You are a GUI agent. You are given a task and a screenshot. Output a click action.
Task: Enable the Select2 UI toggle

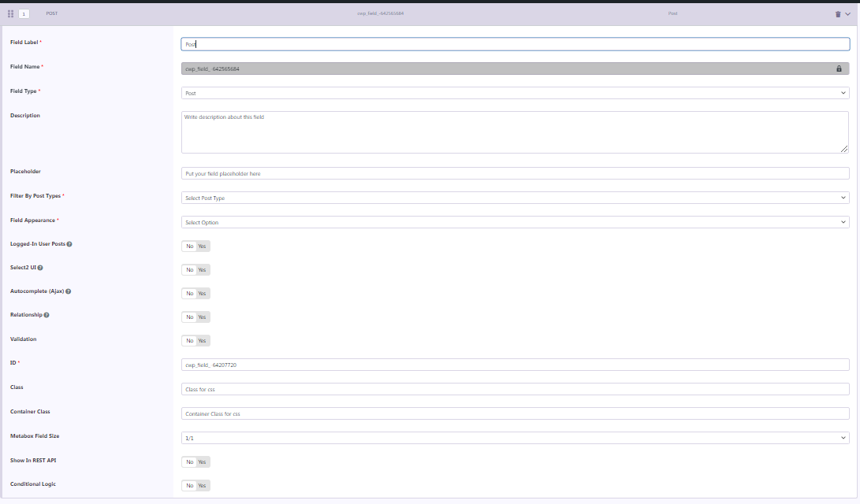pyautogui.click(x=195, y=269)
